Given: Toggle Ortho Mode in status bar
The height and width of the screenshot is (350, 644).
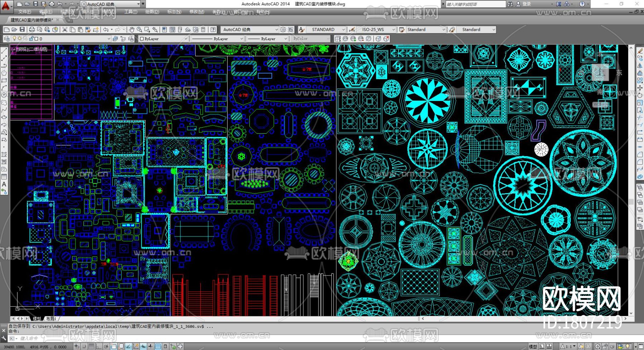Looking at the screenshot, I should (98, 346).
